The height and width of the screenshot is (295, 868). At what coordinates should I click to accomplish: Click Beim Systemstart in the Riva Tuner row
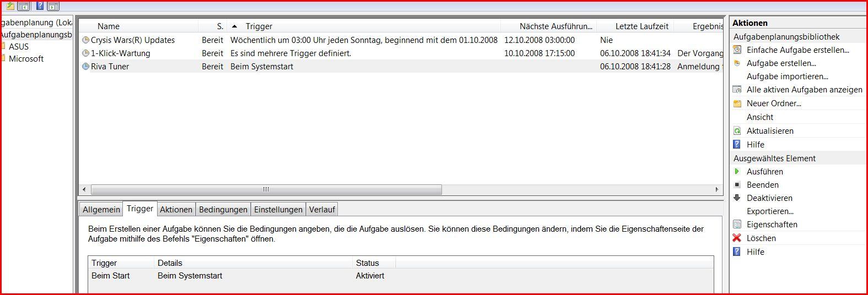click(x=262, y=66)
